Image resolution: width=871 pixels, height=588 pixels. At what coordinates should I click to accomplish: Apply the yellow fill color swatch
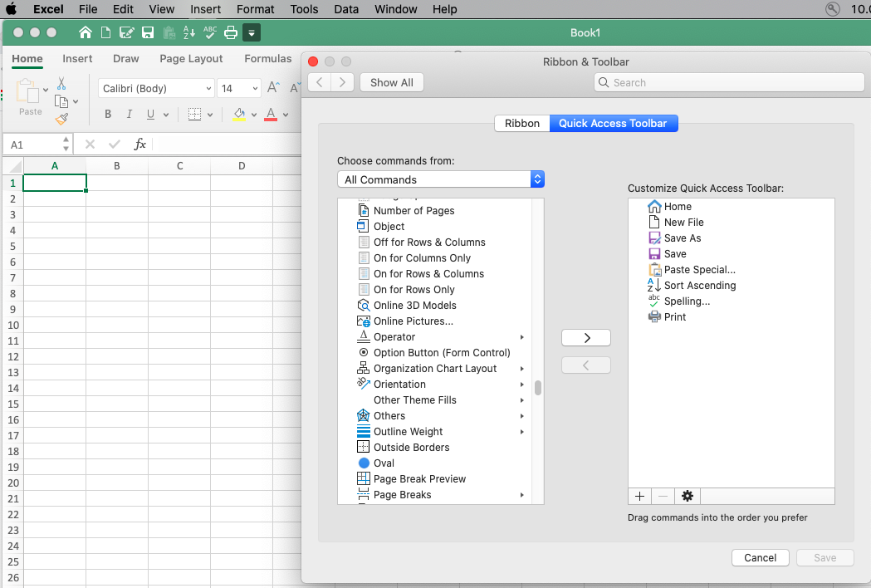pyautogui.click(x=239, y=115)
